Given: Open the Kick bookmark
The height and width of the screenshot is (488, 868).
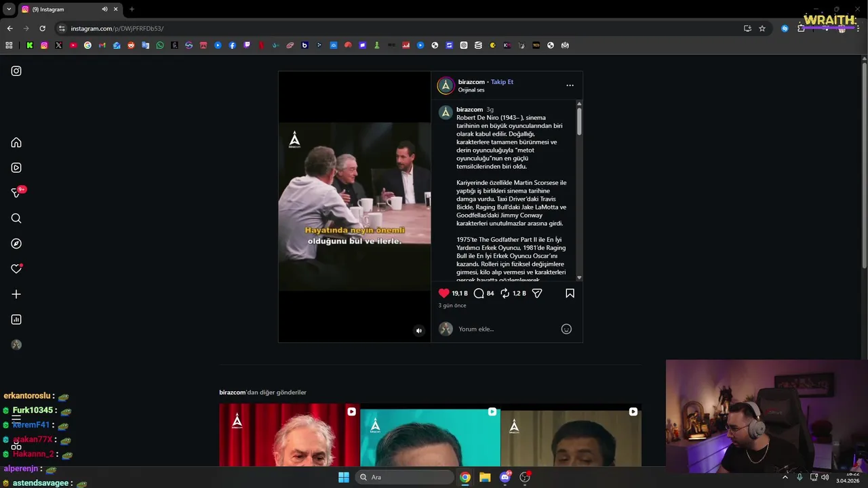Looking at the screenshot, I should coord(30,45).
